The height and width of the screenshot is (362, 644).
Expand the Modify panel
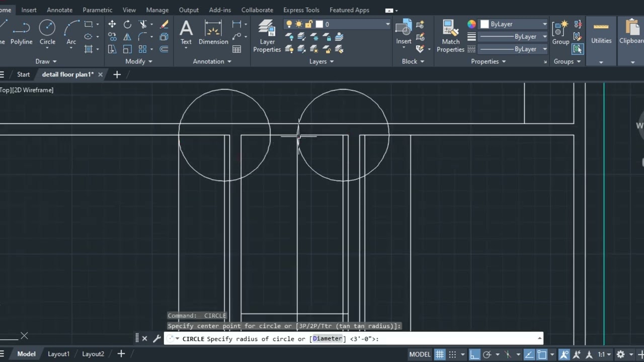[139, 61]
